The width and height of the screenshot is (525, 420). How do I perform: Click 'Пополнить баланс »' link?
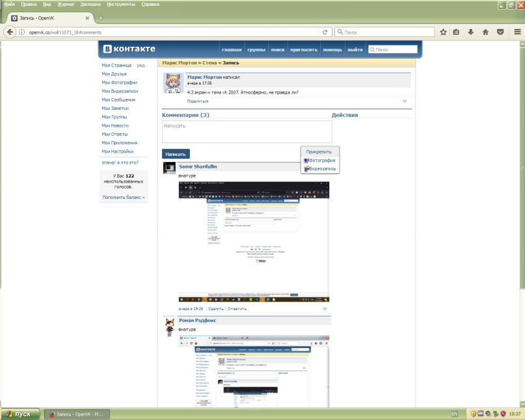[124, 198]
